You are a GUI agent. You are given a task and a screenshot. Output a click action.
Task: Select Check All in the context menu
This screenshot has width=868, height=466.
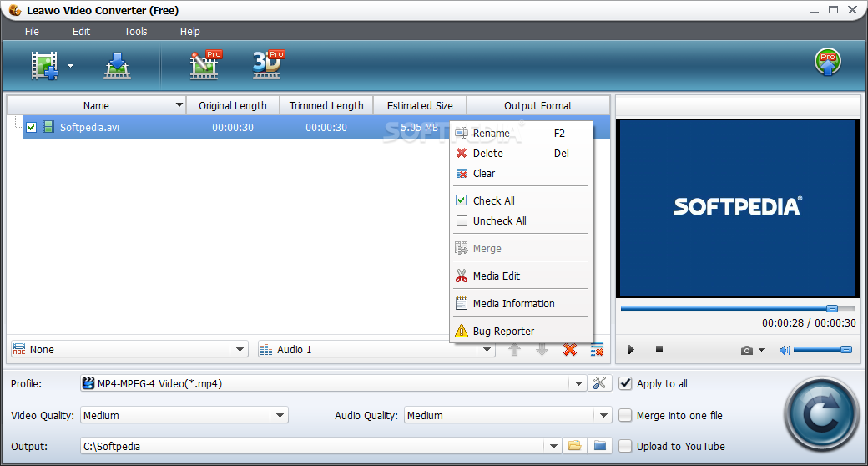point(521,200)
